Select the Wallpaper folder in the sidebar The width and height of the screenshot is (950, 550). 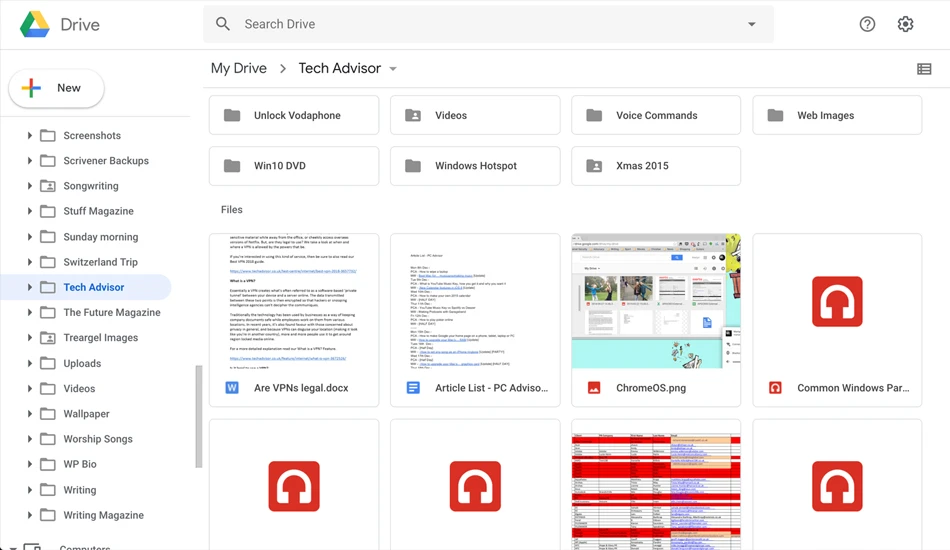[x=87, y=414]
